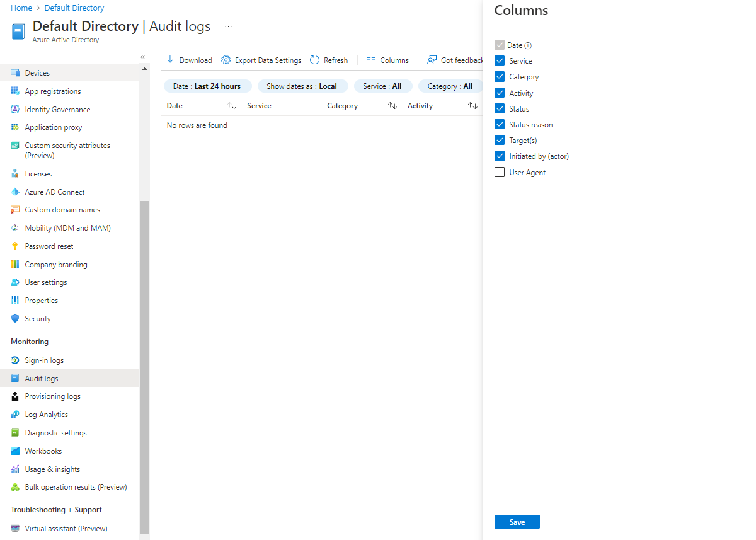
Task: Click the Sign-in logs icon
Action: [15, 360]
